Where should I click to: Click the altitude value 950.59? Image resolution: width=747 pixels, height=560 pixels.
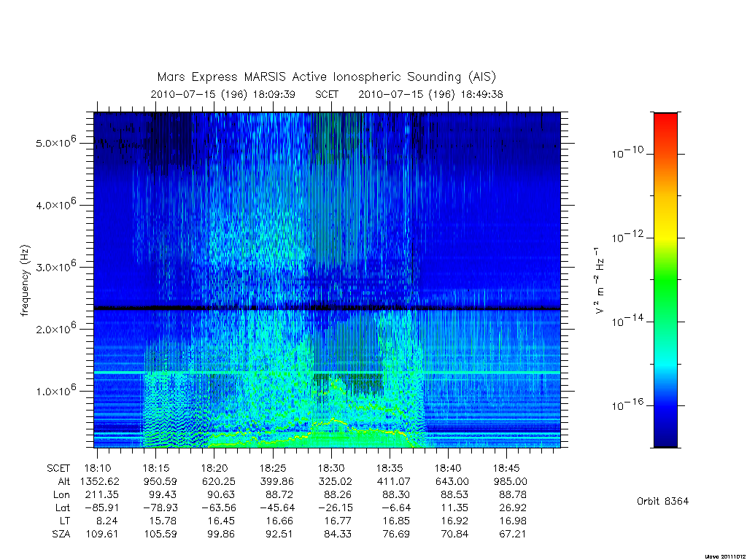[160, 481]
